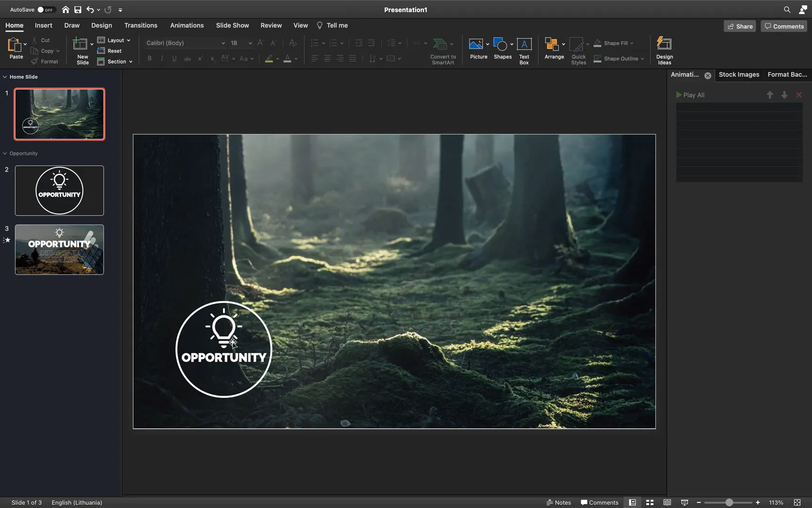Switch to the Format Background pane tab

[787, 74]
